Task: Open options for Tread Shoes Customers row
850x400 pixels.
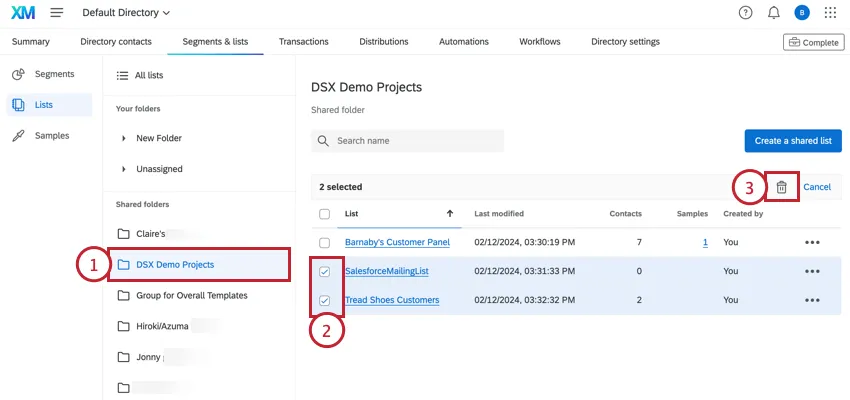Action: (x=812, y=299)
